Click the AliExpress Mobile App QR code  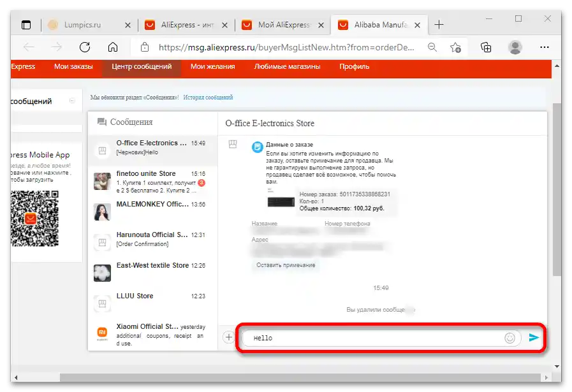pyautogui.click(x=34, y=219)
